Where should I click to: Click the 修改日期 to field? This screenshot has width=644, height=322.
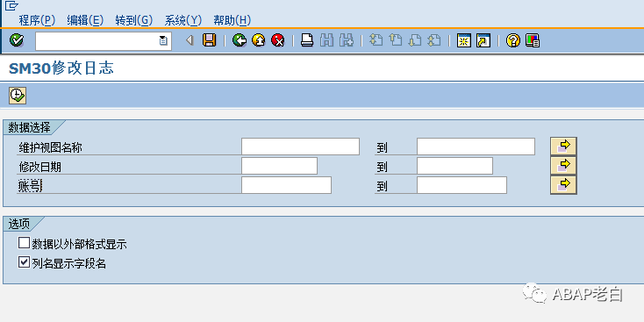click(454, 166)
